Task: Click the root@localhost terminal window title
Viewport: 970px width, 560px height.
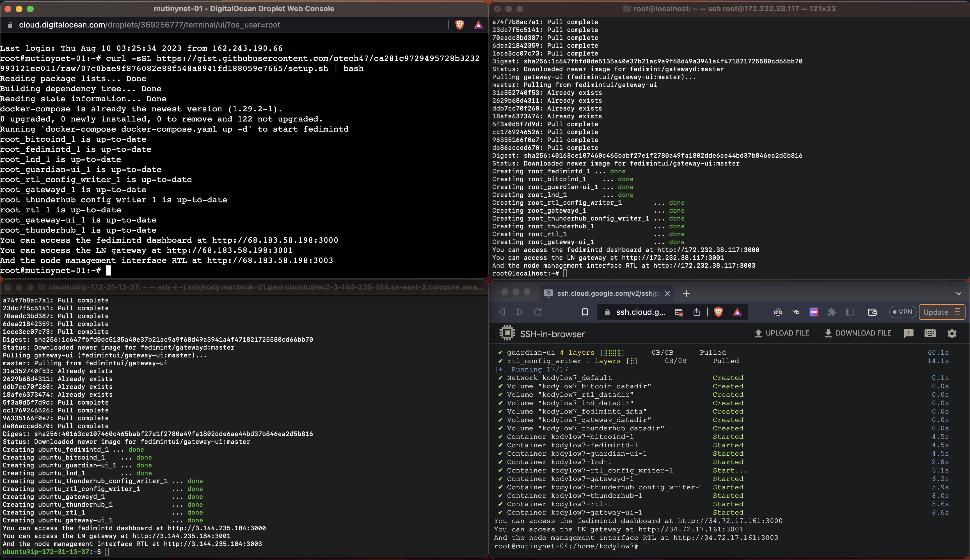Action: click(735, 8)
